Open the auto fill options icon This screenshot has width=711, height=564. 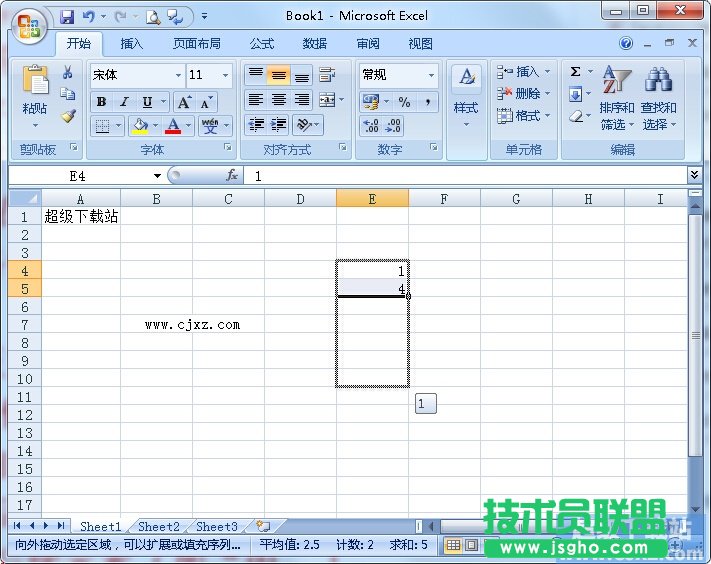coord(425,404)
